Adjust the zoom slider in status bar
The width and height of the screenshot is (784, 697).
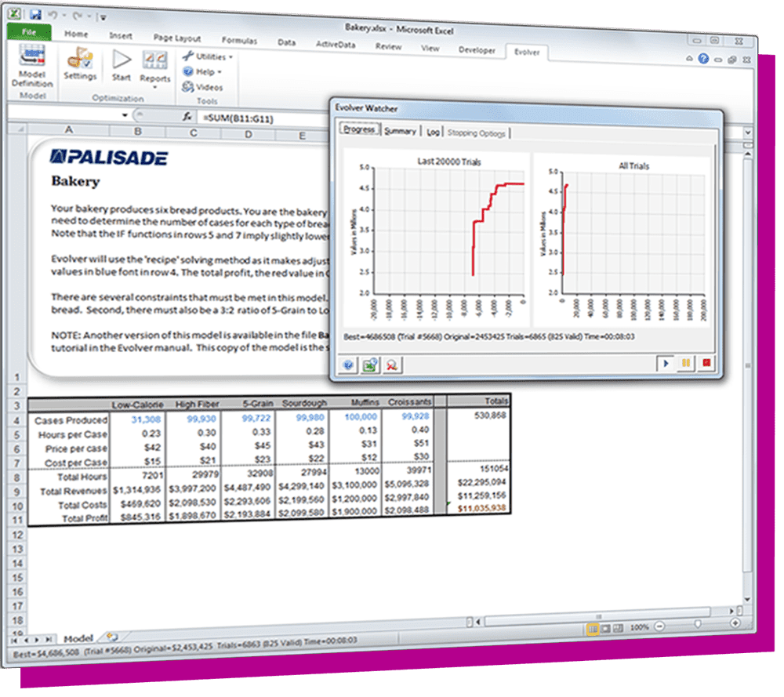click(697, 623)
